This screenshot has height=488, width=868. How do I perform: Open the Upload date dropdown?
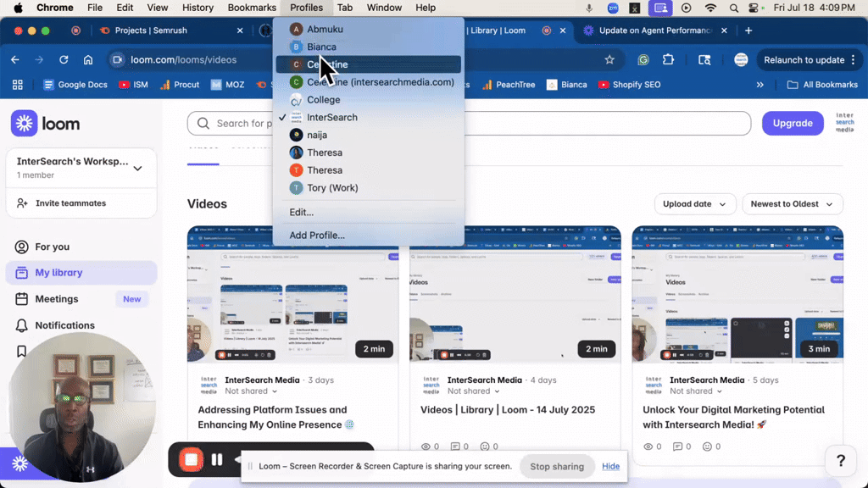coord(695,204)
